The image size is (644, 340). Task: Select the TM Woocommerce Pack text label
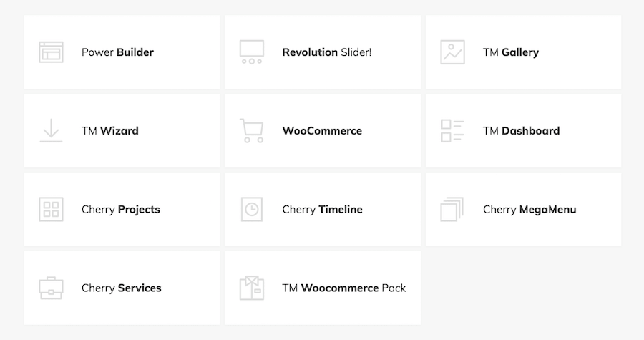[344, 288]
